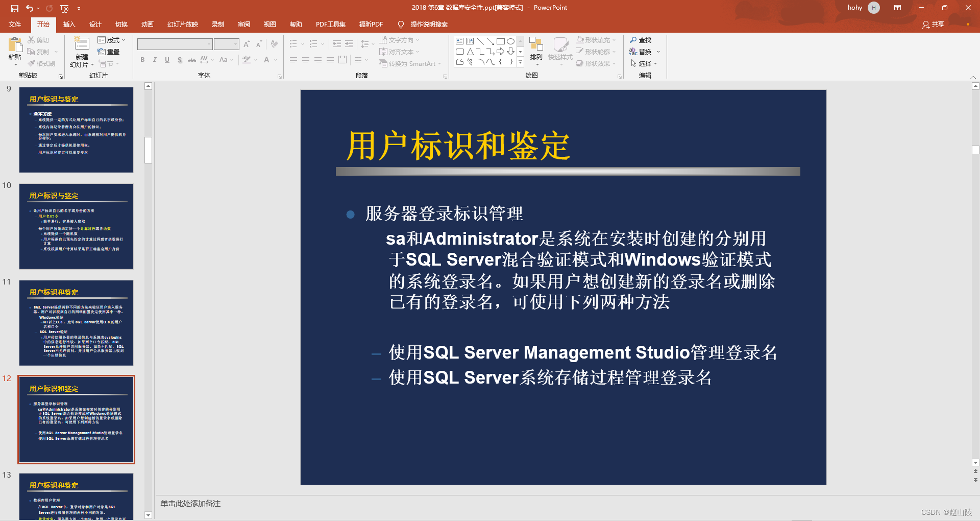Toggle Italic formatting
This screenshot has height=521, width=980.
(155, 60)
